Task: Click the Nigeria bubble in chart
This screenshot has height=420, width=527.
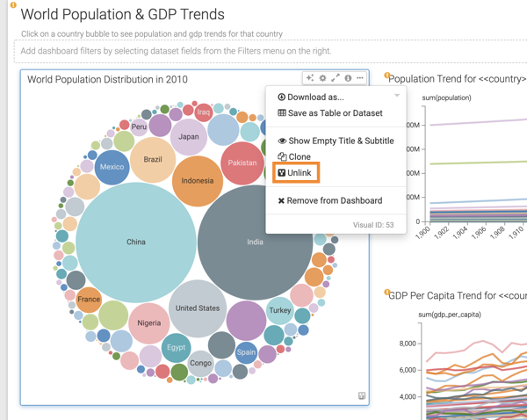Action: click(149, 322)
